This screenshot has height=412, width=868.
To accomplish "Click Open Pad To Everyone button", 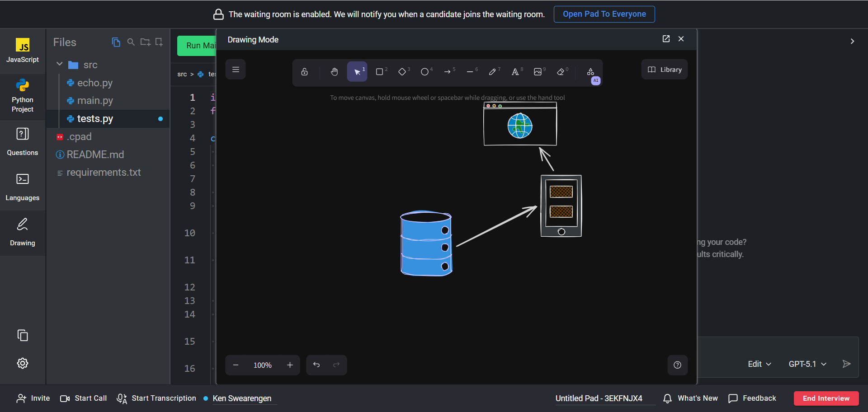I will click(x=604, y=14).
